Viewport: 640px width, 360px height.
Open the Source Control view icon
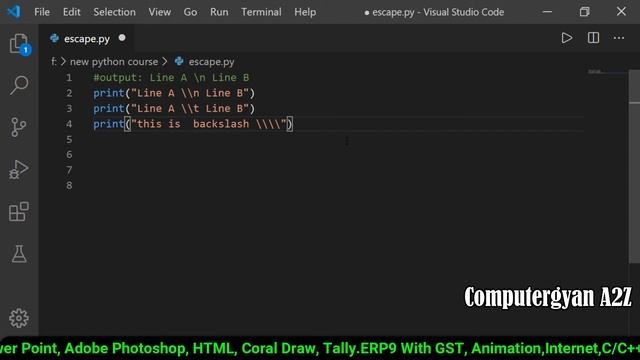(x=19, y=127)
